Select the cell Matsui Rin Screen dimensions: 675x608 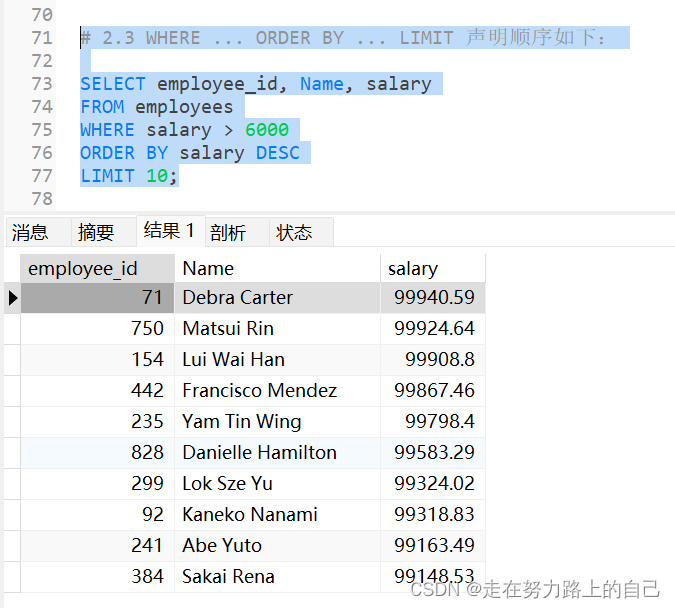(277, 329)
